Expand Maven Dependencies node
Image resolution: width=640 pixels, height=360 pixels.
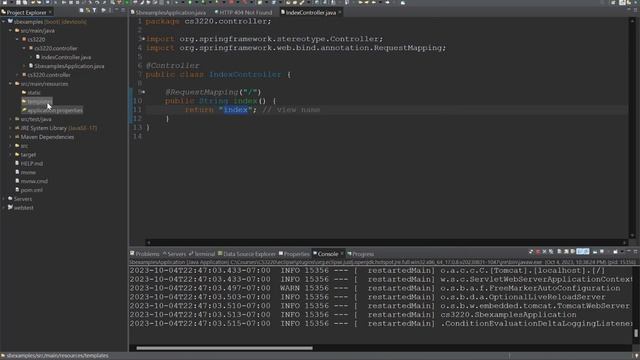click(11, 137)
